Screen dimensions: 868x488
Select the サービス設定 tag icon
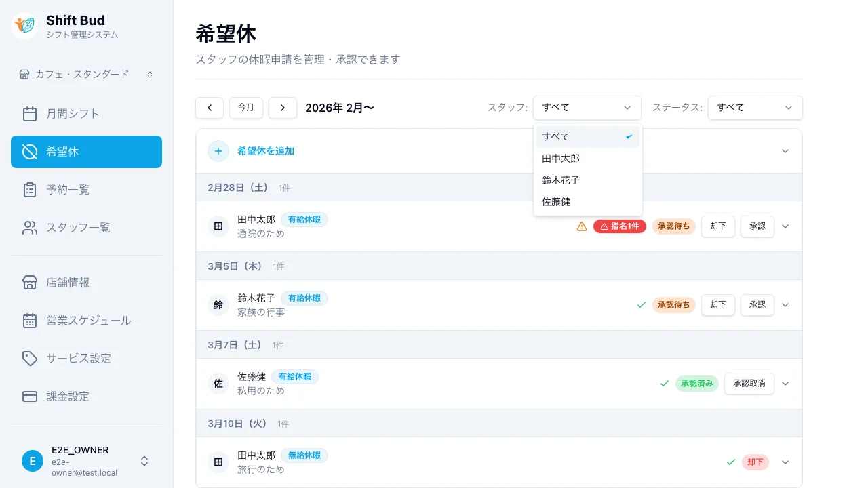[x=30, y=359]
